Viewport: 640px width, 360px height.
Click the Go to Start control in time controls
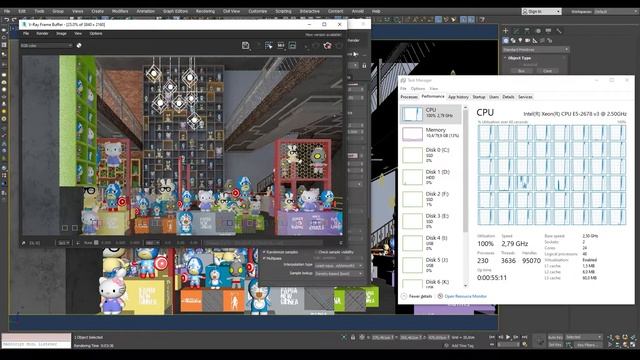point(492,337)
